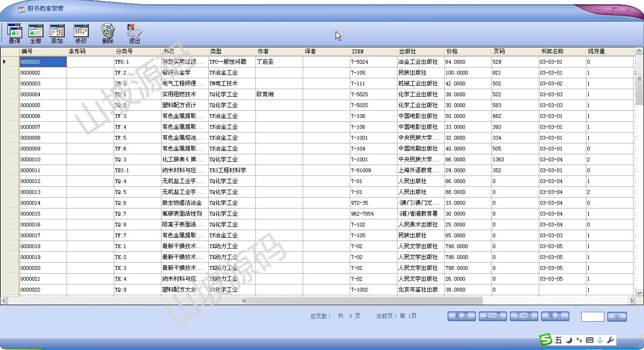The height and width of the screenshot is (350, 644).
Task: Go to next page with 下一页
Action: (x=524, y=316)
